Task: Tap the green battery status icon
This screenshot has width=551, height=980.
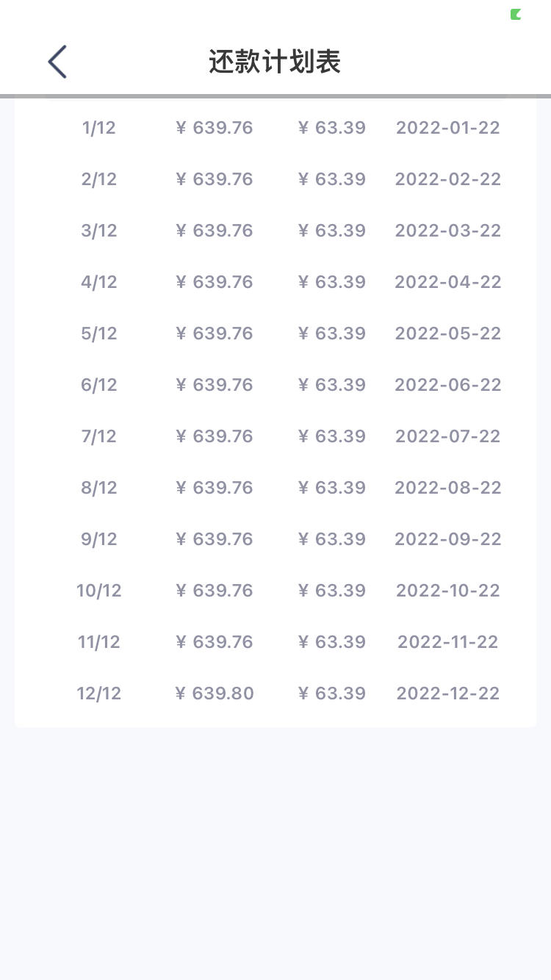Action: [516, 14]
